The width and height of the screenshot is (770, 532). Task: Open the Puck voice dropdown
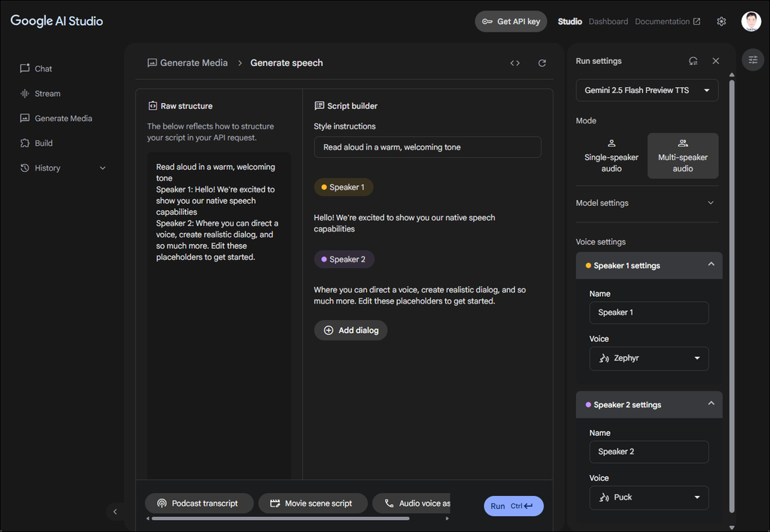point(649,497)
